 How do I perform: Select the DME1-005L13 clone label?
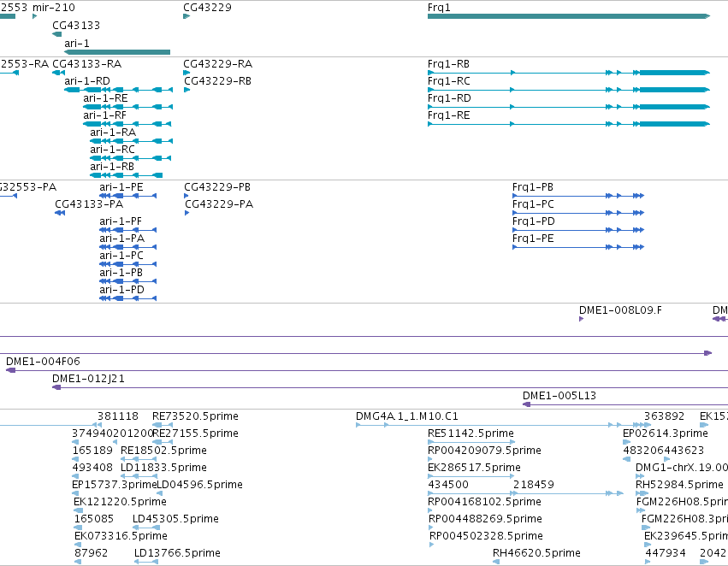tap(559, 396)
